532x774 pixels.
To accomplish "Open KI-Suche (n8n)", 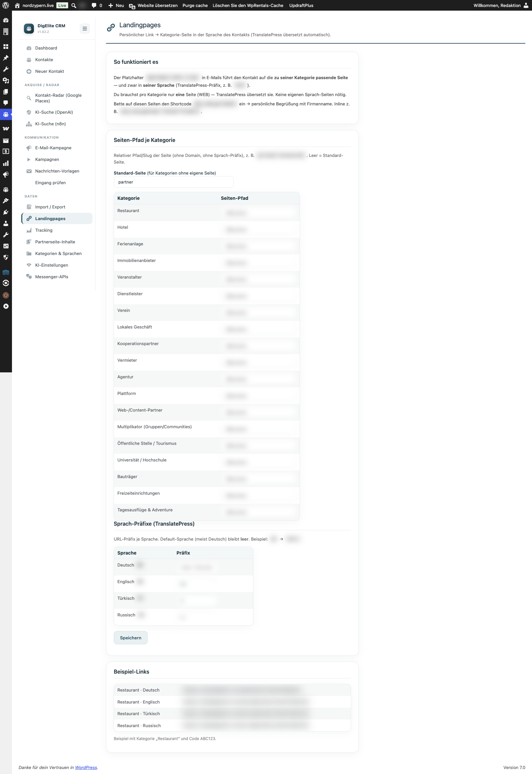I will 57,124.
